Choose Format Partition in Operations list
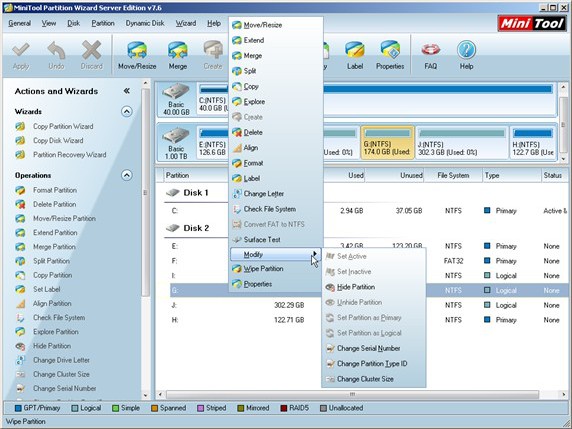 coord(55,190)
